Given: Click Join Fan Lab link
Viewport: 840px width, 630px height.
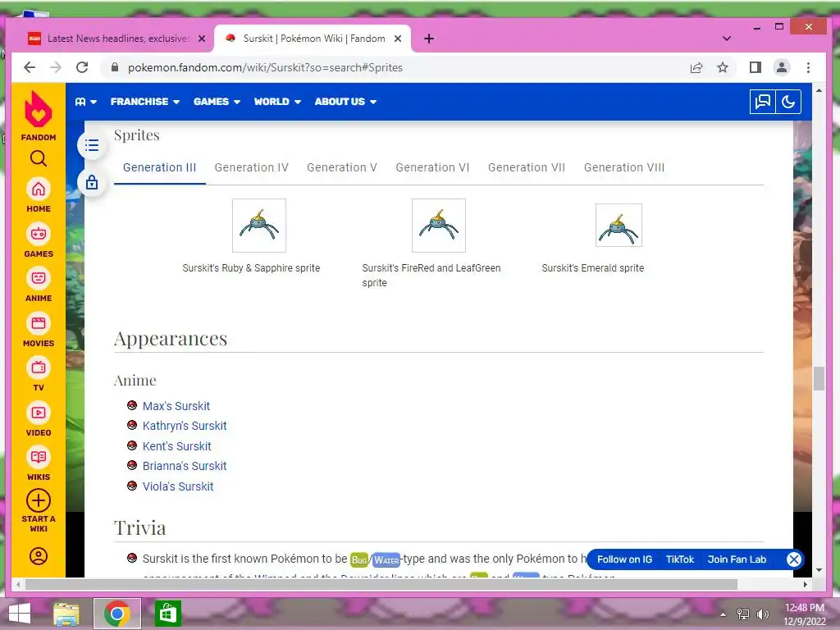Looking at the screenshot, I should point(737,559).
